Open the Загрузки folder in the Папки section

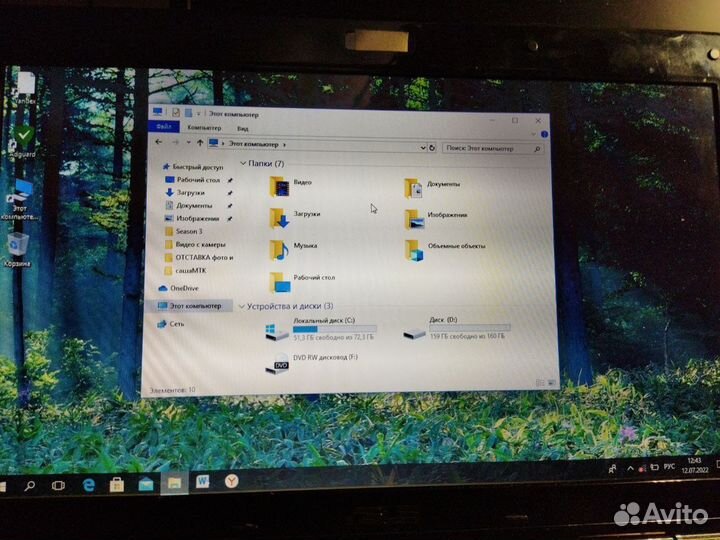click(294, 217)
